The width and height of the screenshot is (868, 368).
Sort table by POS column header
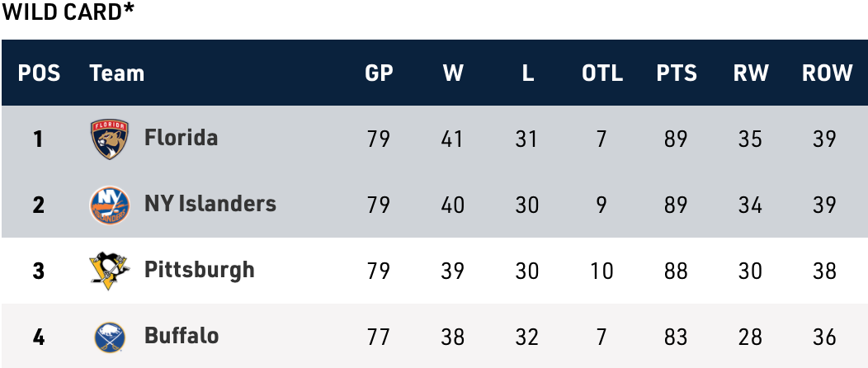[39, 73]
